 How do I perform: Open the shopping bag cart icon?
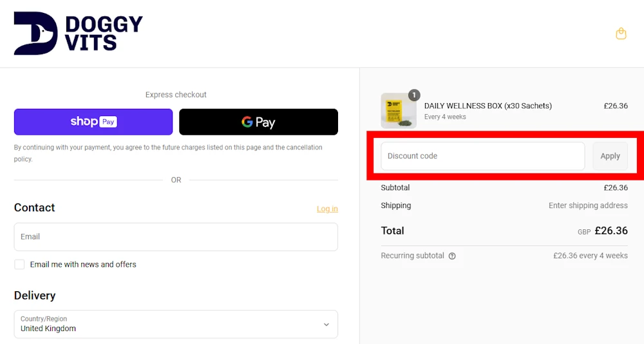pos(621,33)
